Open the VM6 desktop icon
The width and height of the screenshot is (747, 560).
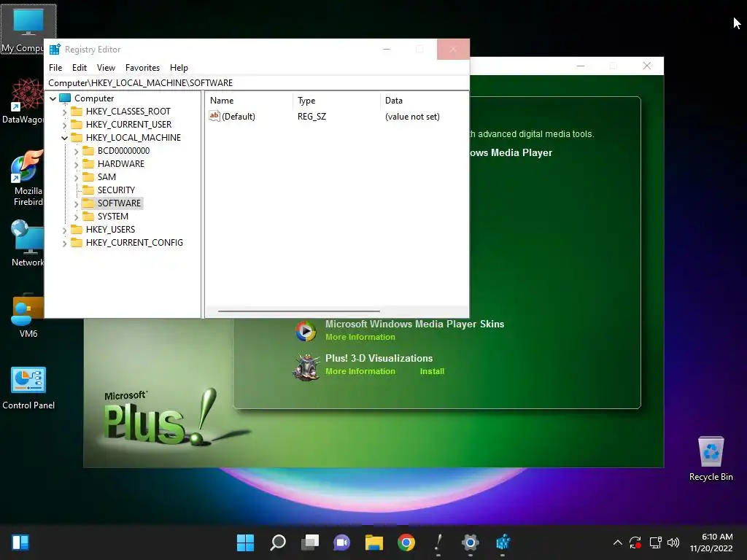click(x=28, y=315)
